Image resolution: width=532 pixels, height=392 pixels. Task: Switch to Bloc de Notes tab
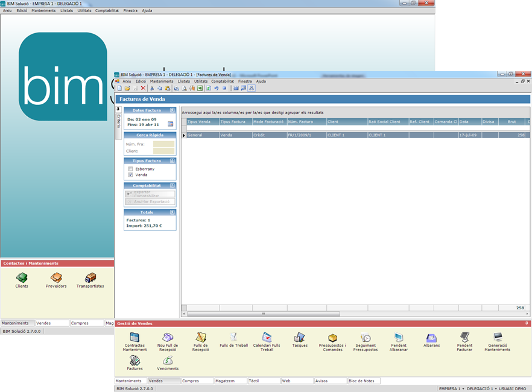pos(364,381)
